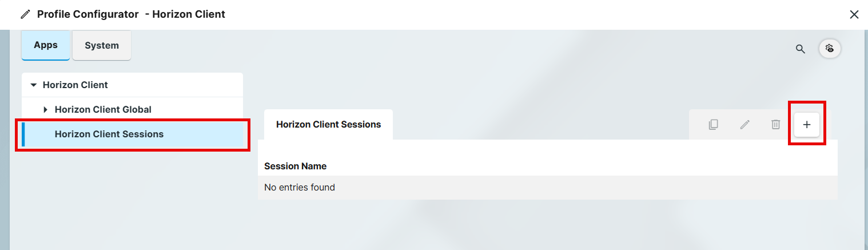The image size is (868, 250).
Task: Click the 'No entries found' table row
Action: 300,187
